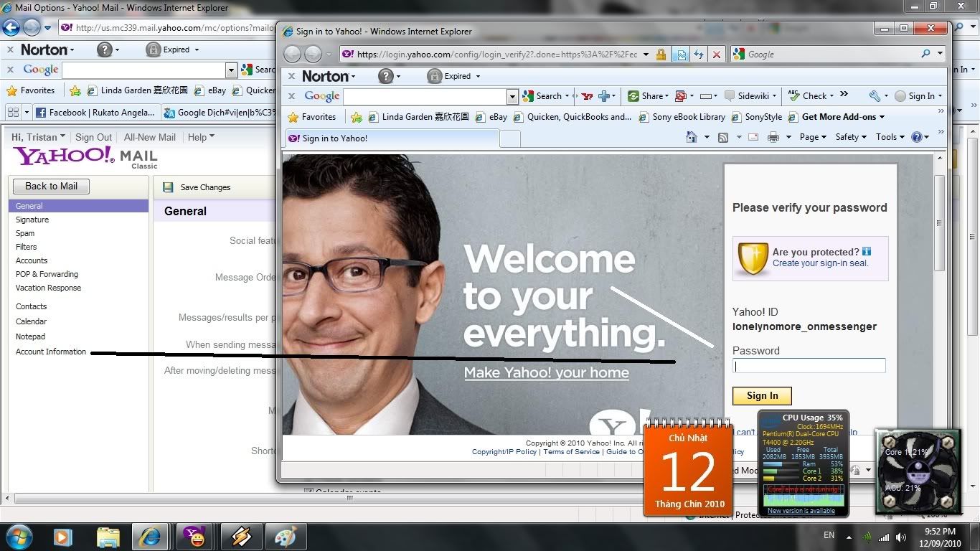Image resolution: width=980 pixels, height=551 pixels.
Task: Click Quick Tabs icon in Mail Options window
Action: [12, 113]
